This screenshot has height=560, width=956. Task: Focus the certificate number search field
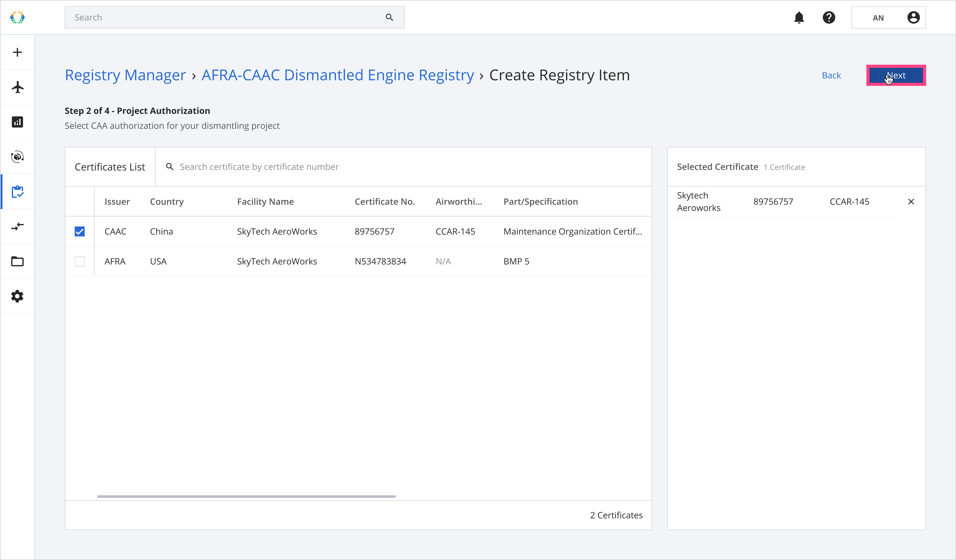pyautogui.click(x=410, y=167)
